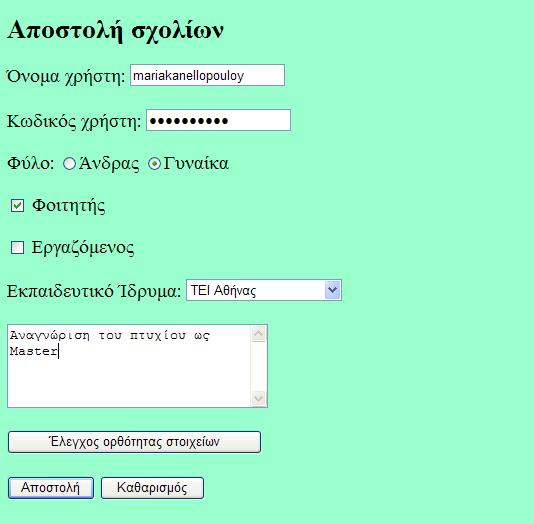This screenshot has width=534, height=524.
Task: Check the Εργαζόμενος checkbox
Action: point(17,248)
